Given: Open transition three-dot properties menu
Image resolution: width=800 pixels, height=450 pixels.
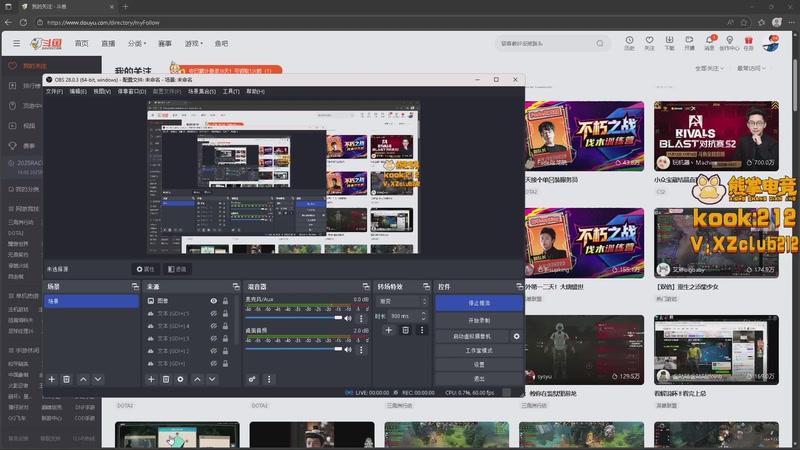Looking at the screenshot, I should 422,330.
